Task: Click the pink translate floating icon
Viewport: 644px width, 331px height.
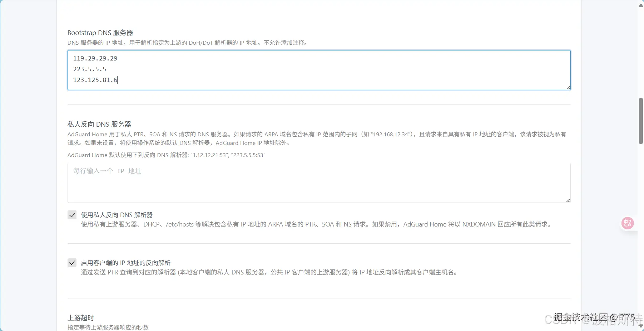Action: point(628,223)
